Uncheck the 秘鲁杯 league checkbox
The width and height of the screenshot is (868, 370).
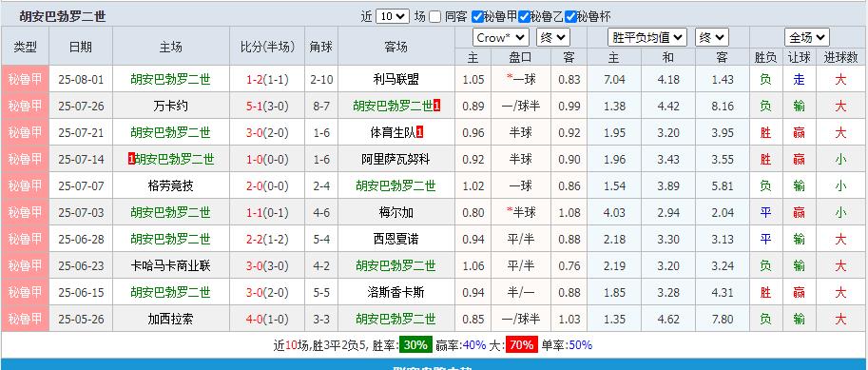point(570,16)
